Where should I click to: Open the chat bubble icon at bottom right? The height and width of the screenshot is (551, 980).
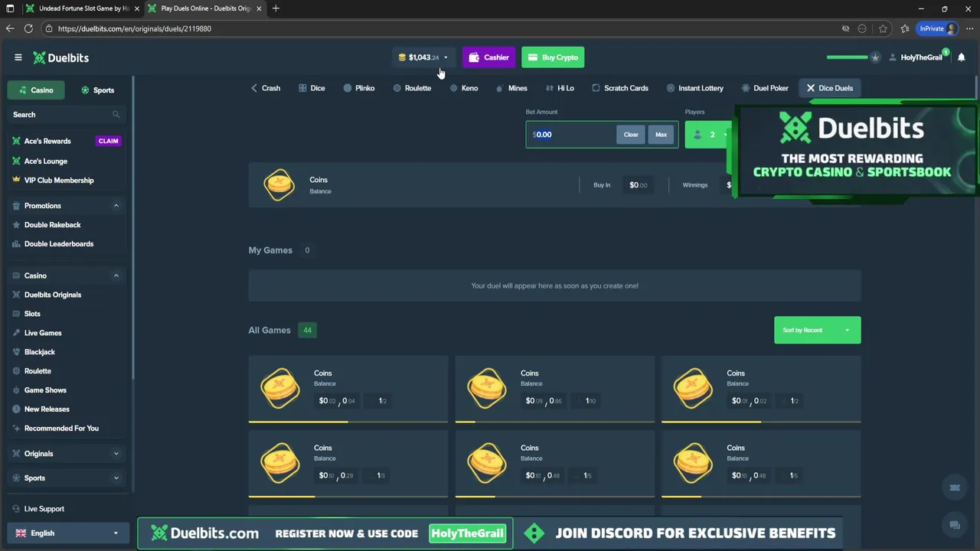[955, 525]
